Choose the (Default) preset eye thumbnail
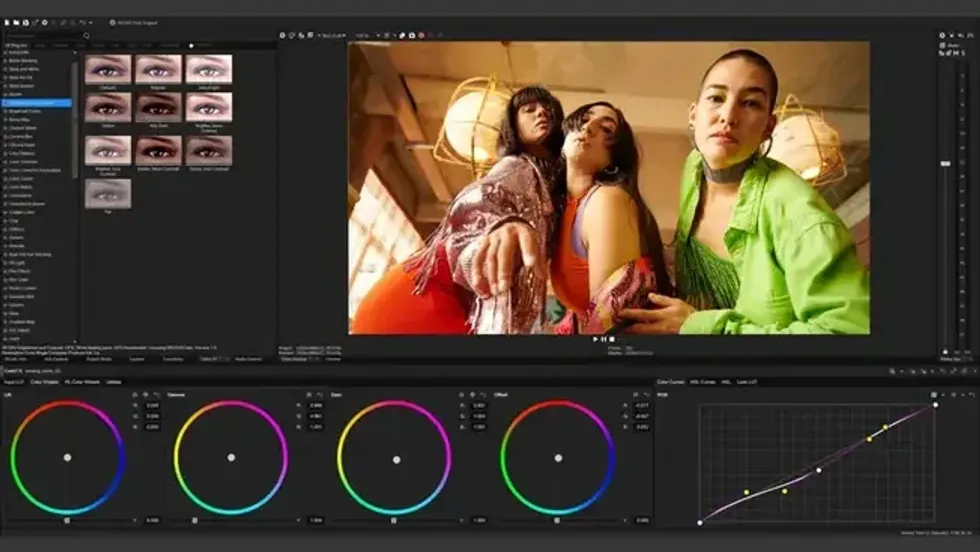980x552 pixels. 108,69
